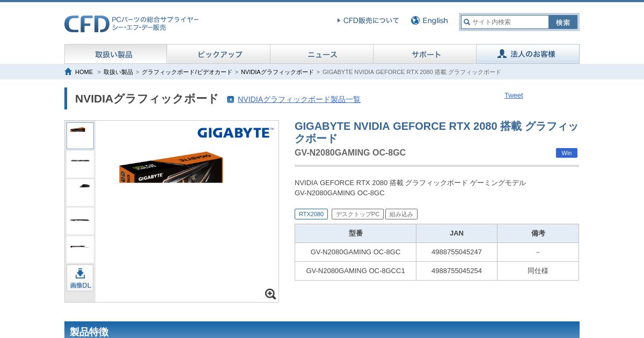Click the NVIDIAグラフィックボード page heading
The image size is (644, 338).
[x=147, y=99]
